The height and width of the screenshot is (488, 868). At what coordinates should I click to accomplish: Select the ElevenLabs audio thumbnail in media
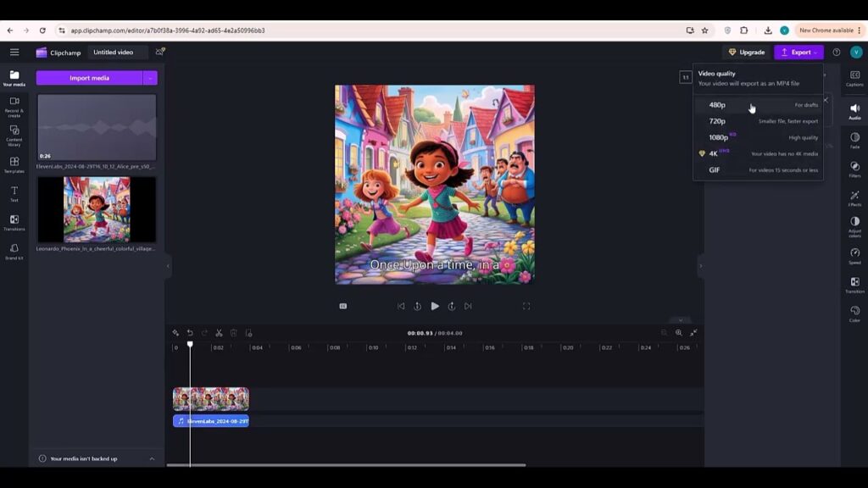coord(97,128)
